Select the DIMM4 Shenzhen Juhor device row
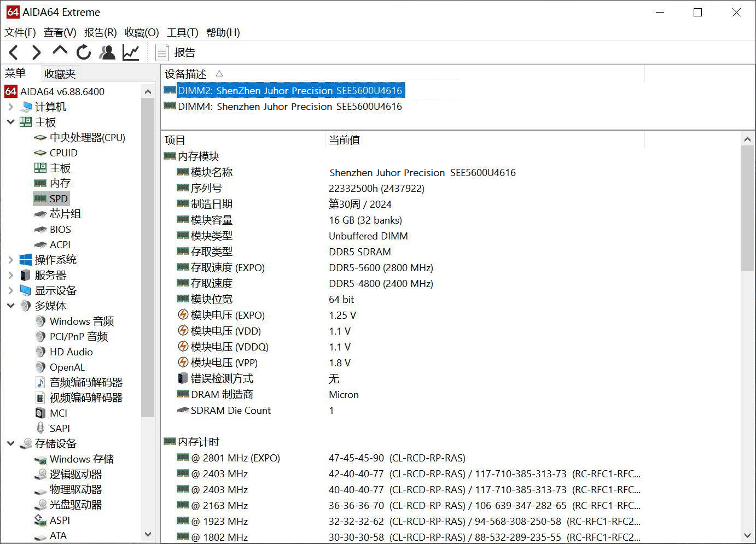 tap(283, 107)
